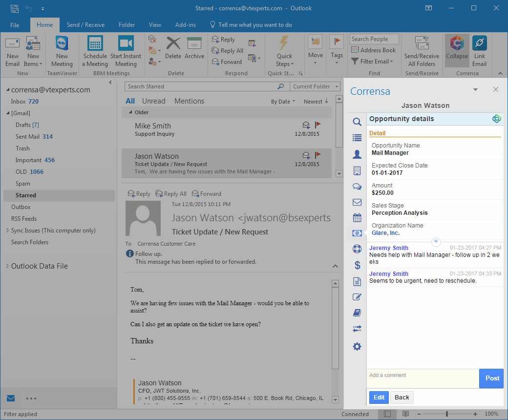Open the document page icon in Corrensa sidebar
The image size is (508, 420).
tap(357, 281)
